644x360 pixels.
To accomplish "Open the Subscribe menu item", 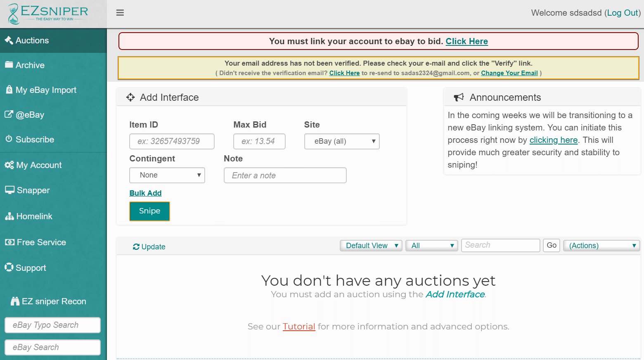I will (53, 140).
